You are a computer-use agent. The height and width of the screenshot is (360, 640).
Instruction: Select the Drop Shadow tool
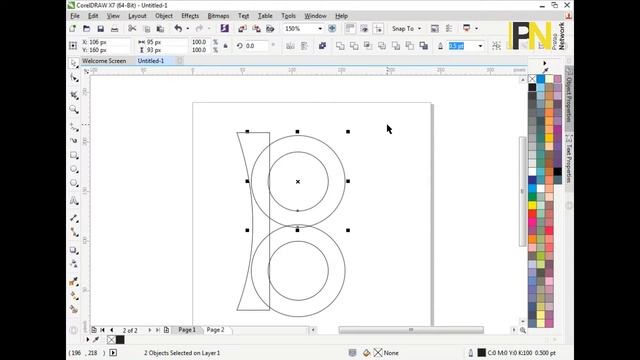tap(74, 250)
